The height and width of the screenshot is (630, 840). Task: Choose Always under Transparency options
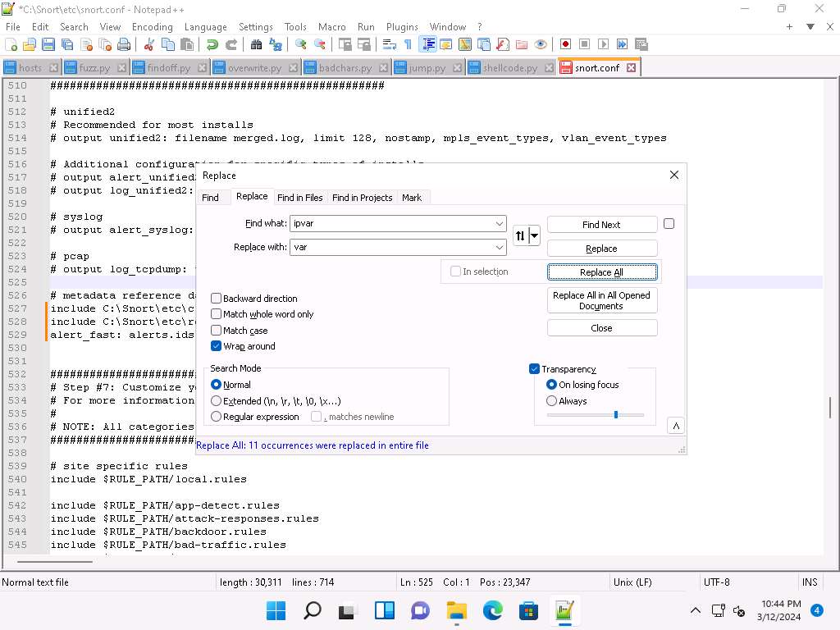[551, 400]
